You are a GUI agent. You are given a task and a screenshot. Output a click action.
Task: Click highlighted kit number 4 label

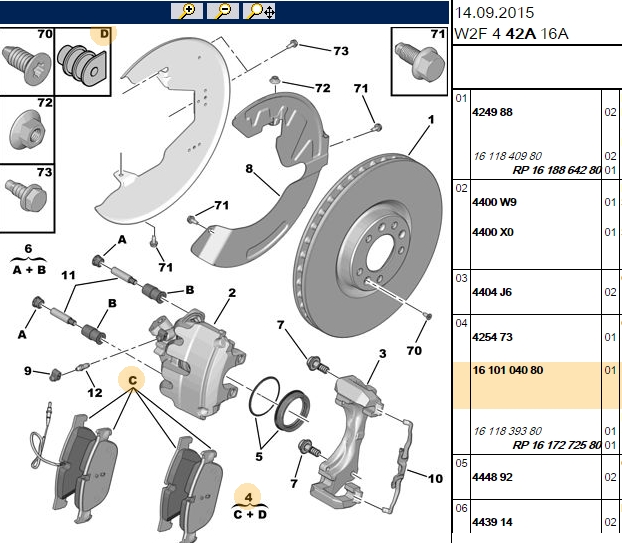pyautogui.click(x=248, y=497)
